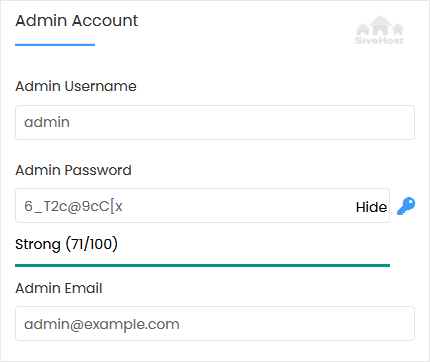This screenshot has width=430, height=362.
Task: Click the large center house in SiveHost logo
Action: click(x=380, y=25)
